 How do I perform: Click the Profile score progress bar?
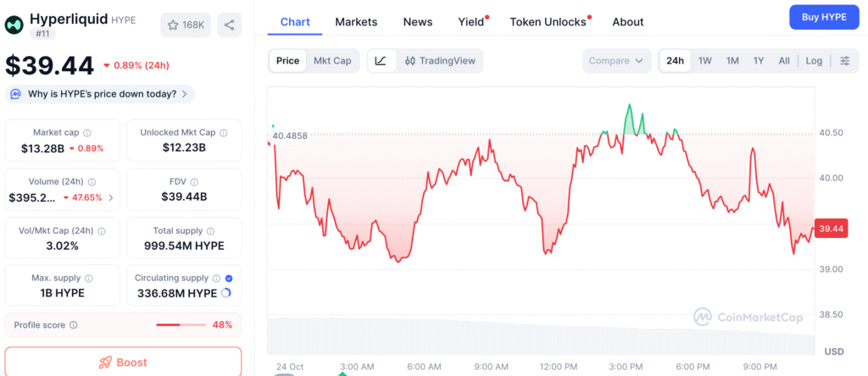click(181, 325)
